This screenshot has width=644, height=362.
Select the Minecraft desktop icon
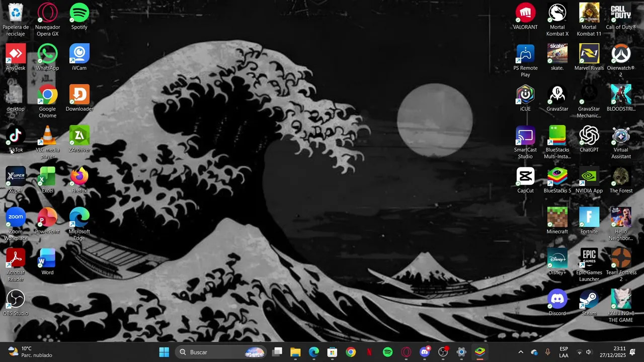(557, 221)
